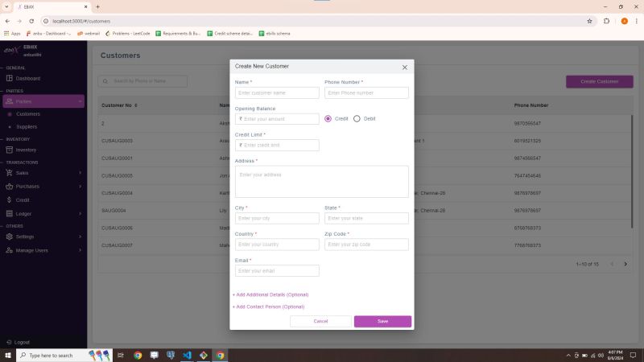Viewport: 644px width, 362px height.
Task: Go to Customers in sidebar
Action: point(28,114)
